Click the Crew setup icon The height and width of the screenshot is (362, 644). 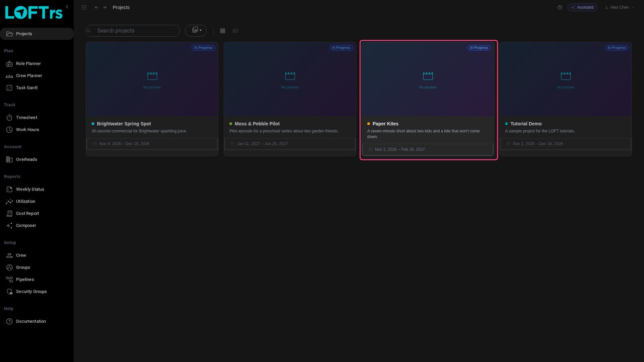[9, 255]
